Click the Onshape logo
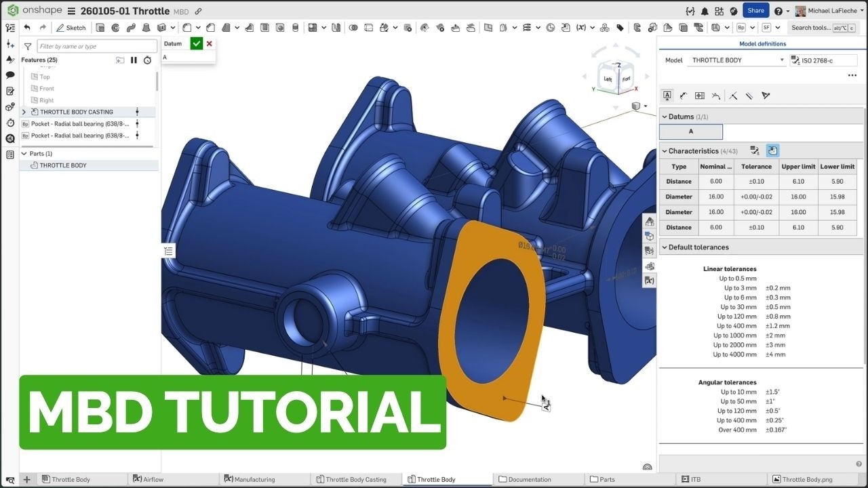Screen dimensions: 868x488 [x=33, y=11]
